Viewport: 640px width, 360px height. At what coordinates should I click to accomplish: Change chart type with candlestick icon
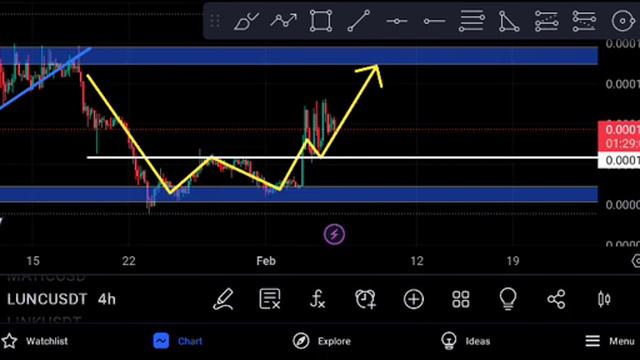(604, 299)
